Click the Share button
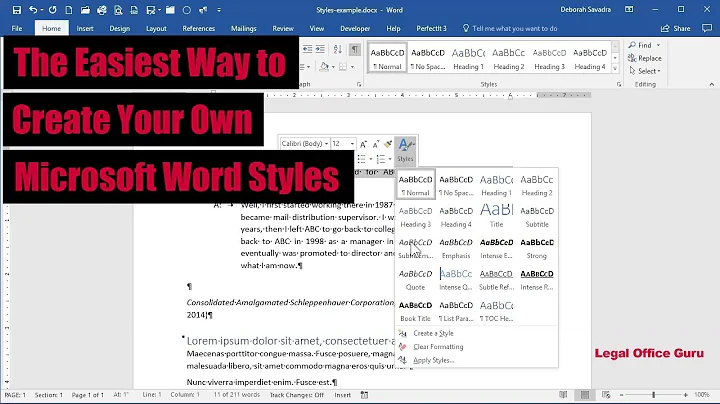The width and height of the screenshot is (720, 404). [x=675, y=28]
